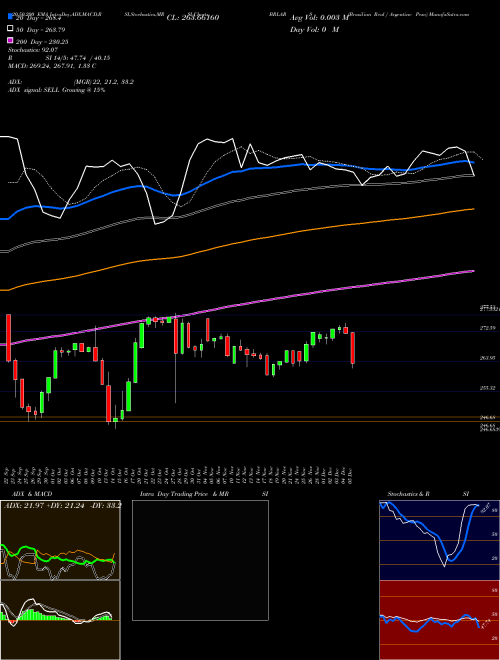
Task: Select the RSI 14/3: 47.74 / 40.15 readout
Action: [x=59, y=58]
